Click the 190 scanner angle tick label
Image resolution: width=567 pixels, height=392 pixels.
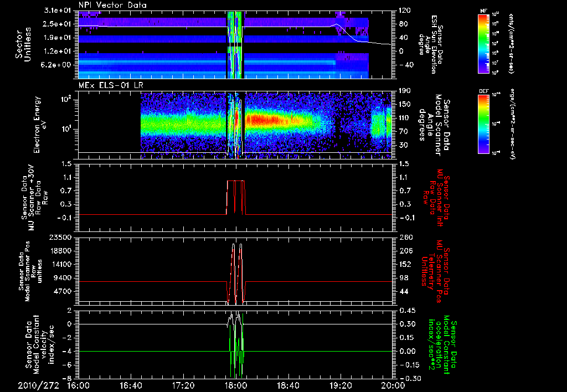pos(404,91)
